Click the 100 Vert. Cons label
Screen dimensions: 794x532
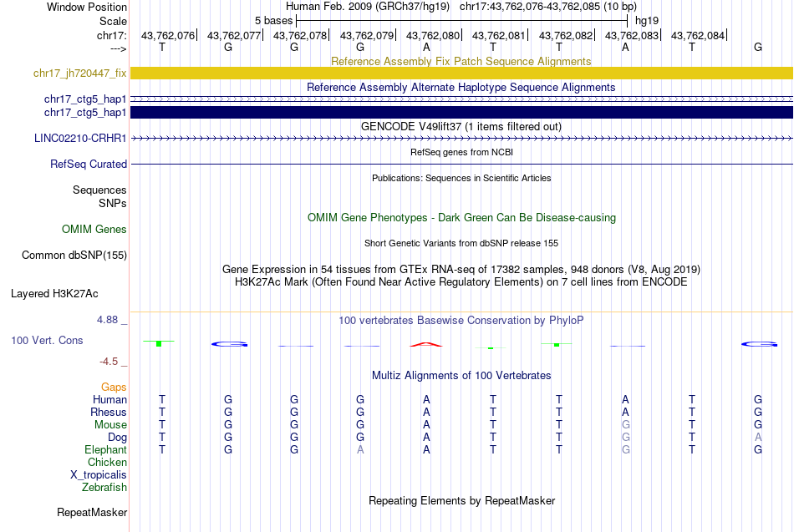(x=47, y=340)
